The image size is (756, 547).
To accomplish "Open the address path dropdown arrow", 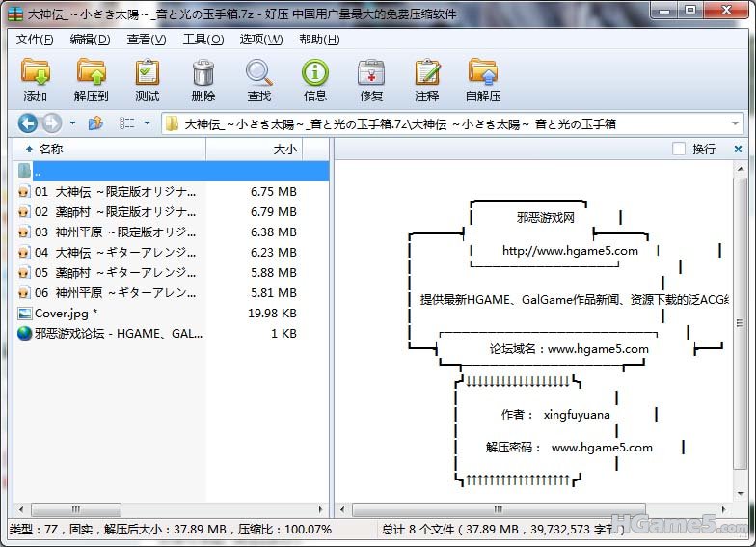I will (735, 123).
